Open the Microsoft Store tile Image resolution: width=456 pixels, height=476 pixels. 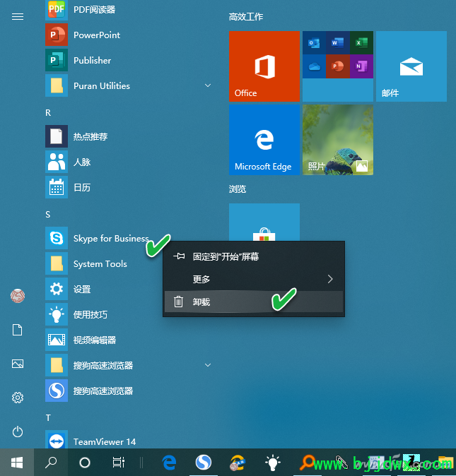coord(264,222)
